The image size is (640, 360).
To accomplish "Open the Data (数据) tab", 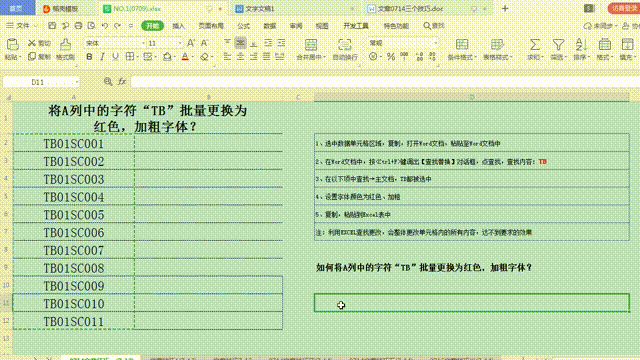I will pyautogui.click(x=269, y=26).
